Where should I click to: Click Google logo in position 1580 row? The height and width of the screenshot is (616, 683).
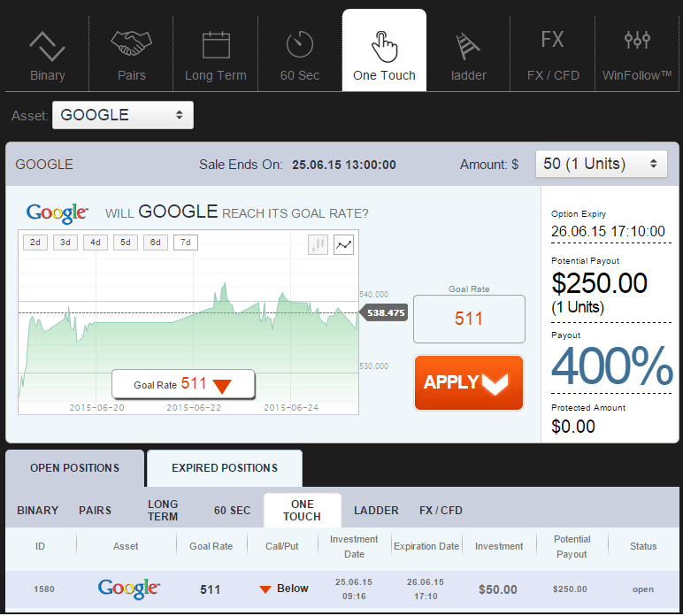point(128,589)
